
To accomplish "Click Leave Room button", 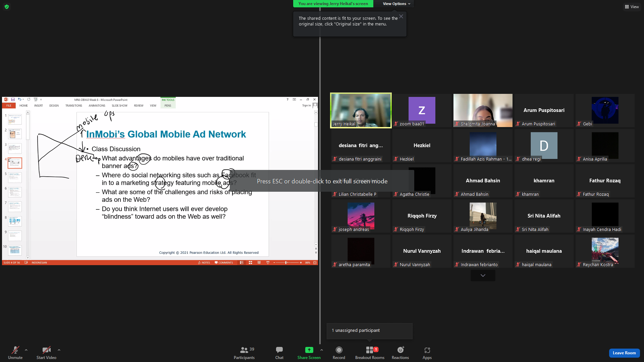I will 624,353.
